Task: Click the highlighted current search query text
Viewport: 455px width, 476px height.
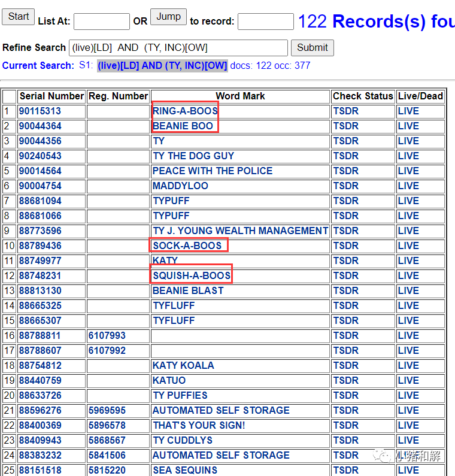Action: (162, 66)
